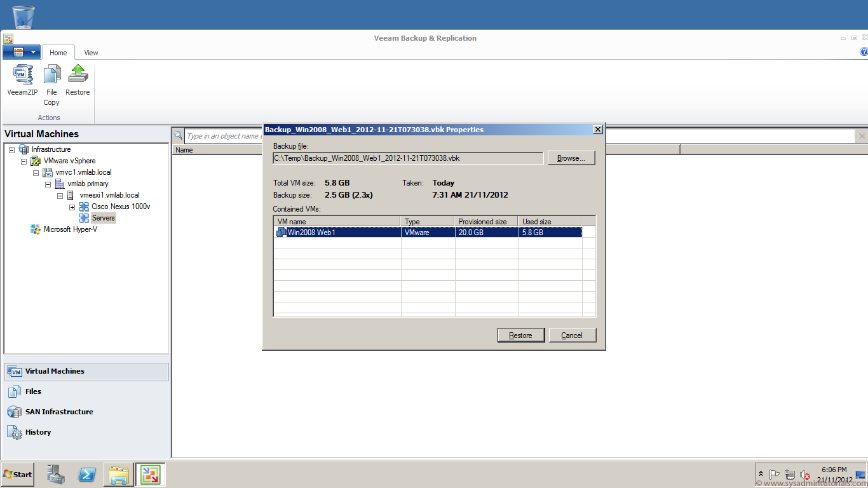
Task: Click the Veeam window title icon
Action: [8, 38]
